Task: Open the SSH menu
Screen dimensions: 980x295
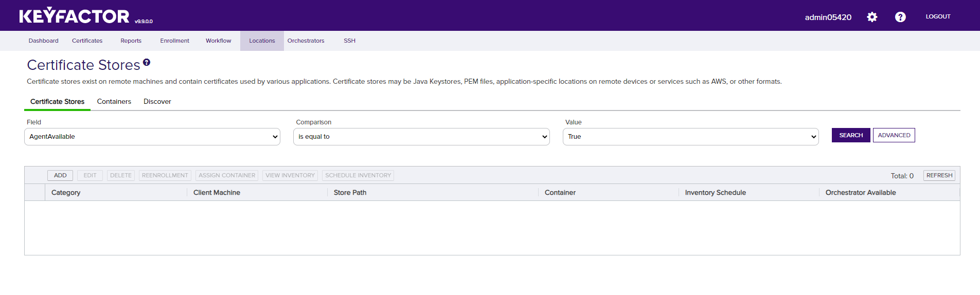Action: tap(349, 41)
